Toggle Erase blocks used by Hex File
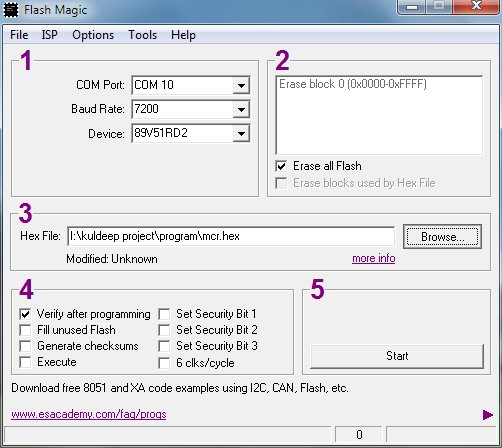Image resolution: width=502 pixels, height=448 pixels. (x=281, y=183)
